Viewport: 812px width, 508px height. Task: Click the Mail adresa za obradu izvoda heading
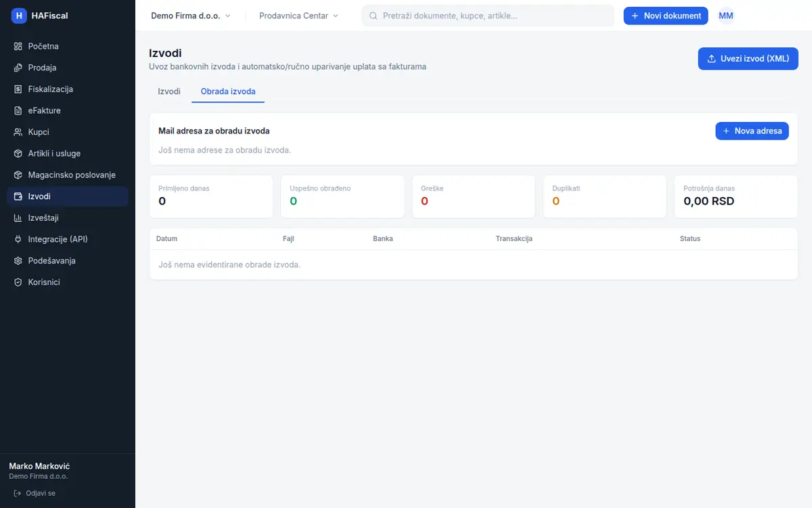point(214,131)
